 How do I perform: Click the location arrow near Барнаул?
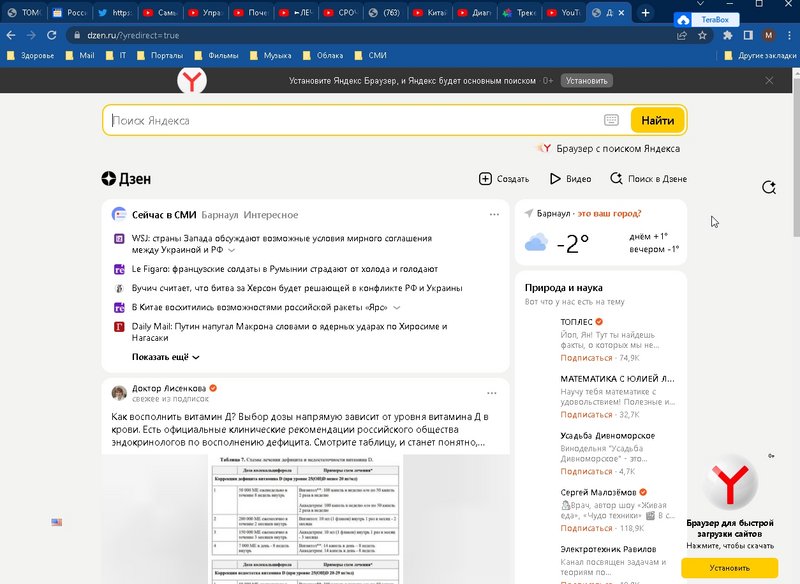(x=529, y=213)
